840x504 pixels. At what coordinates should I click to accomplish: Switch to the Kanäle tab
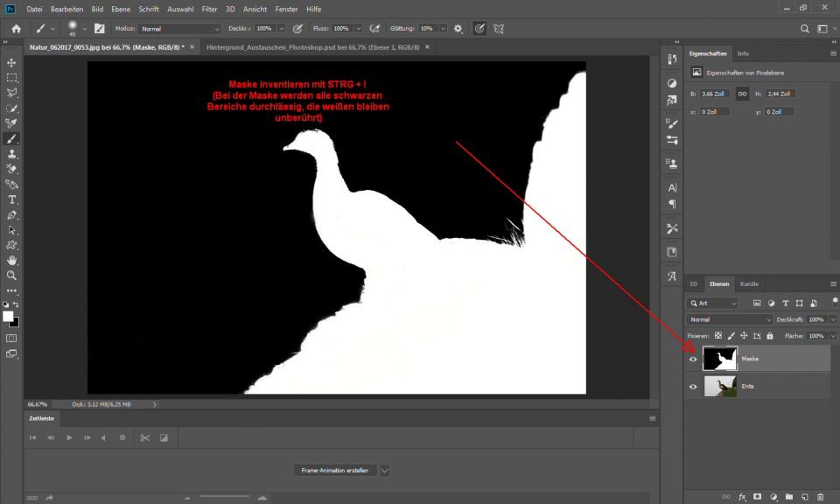749,283
